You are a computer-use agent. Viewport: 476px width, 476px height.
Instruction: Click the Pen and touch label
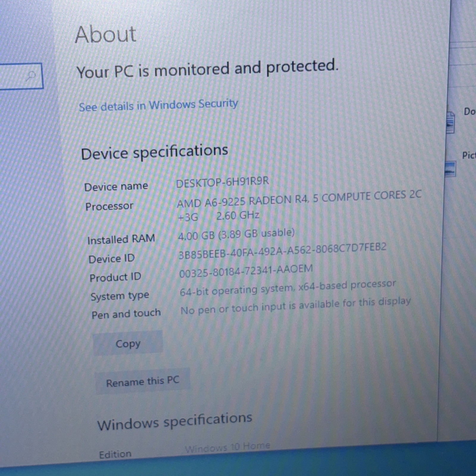point(126,314)
